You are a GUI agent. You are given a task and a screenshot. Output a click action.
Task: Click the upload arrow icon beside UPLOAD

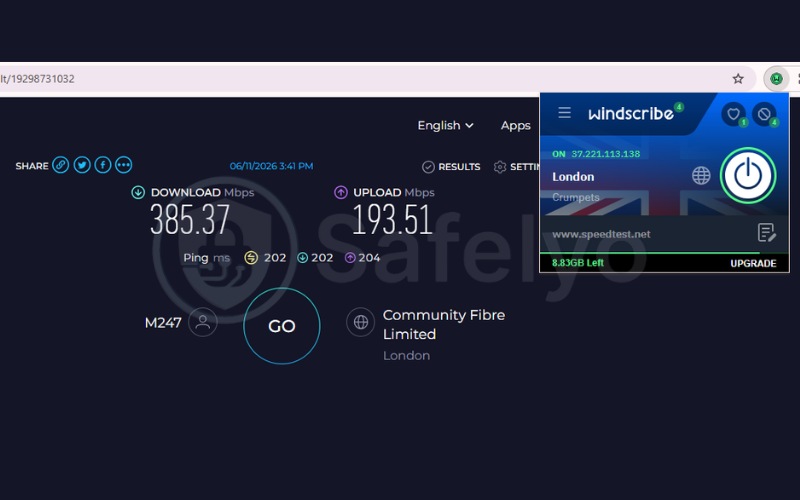(x=341, y=192)
